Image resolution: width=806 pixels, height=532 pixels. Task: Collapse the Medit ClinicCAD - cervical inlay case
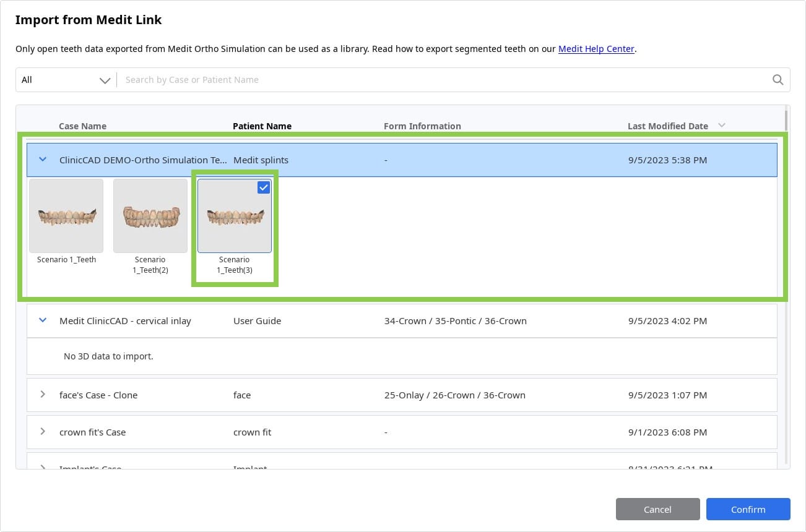43,320
